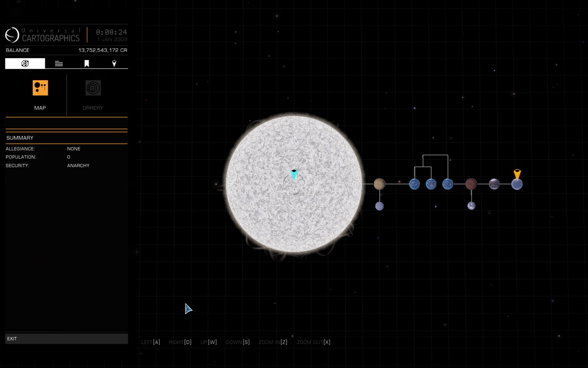
Task: Select the third blue water world
Action: 448,184
